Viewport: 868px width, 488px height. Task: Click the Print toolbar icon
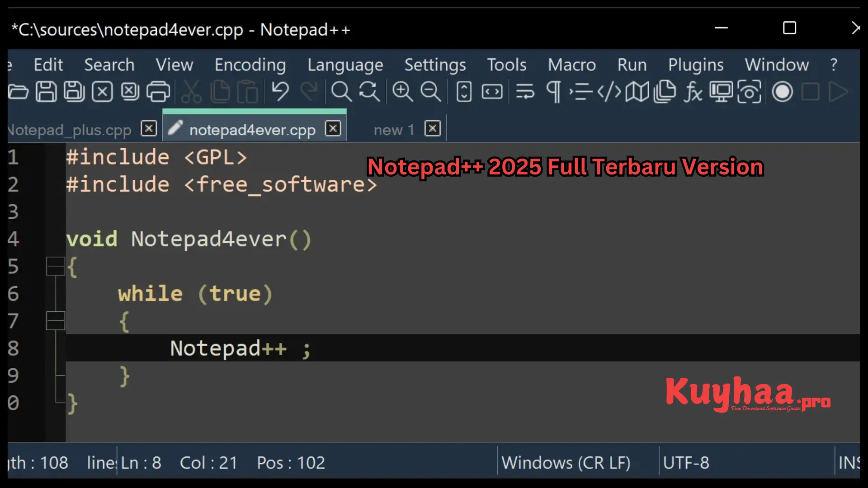(158, 92)
